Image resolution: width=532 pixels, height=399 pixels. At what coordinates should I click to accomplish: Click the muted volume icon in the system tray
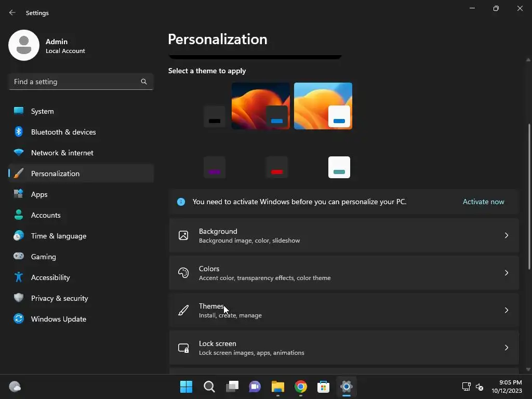(x=480, y=387)
